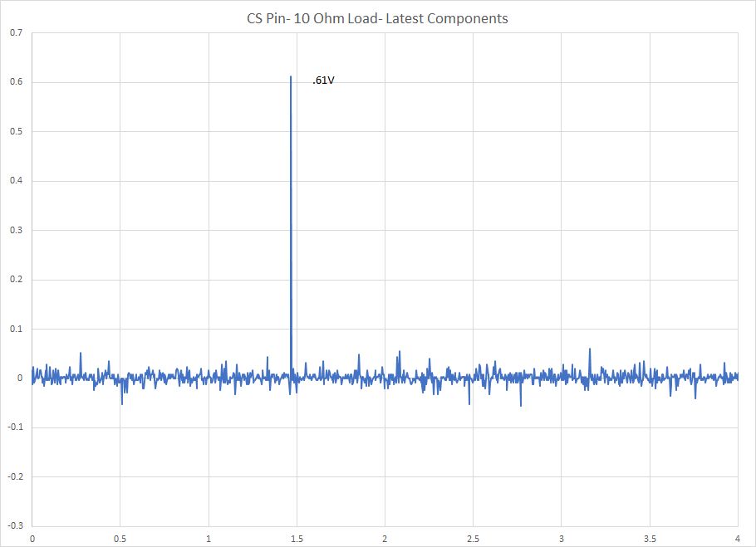Click the y-axis label '0.7'
The width and height of the screenshot is (756, 547).
tap(16, 32)
